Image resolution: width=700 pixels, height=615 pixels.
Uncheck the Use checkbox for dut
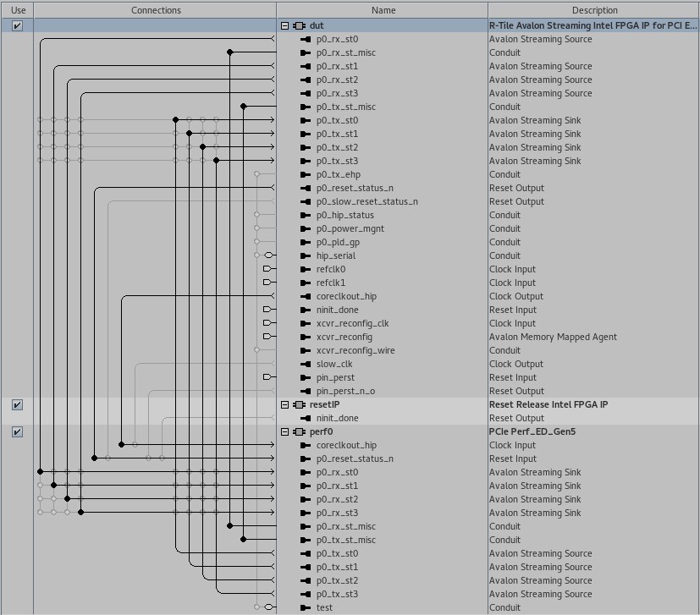coord(17,26)
